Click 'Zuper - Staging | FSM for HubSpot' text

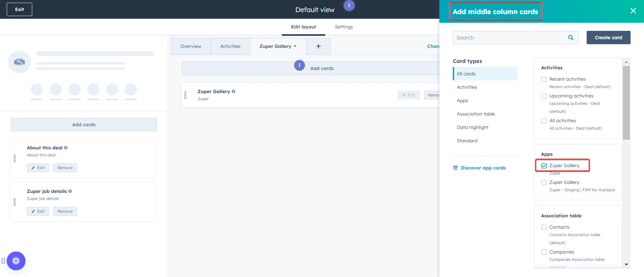pos(582,190)
